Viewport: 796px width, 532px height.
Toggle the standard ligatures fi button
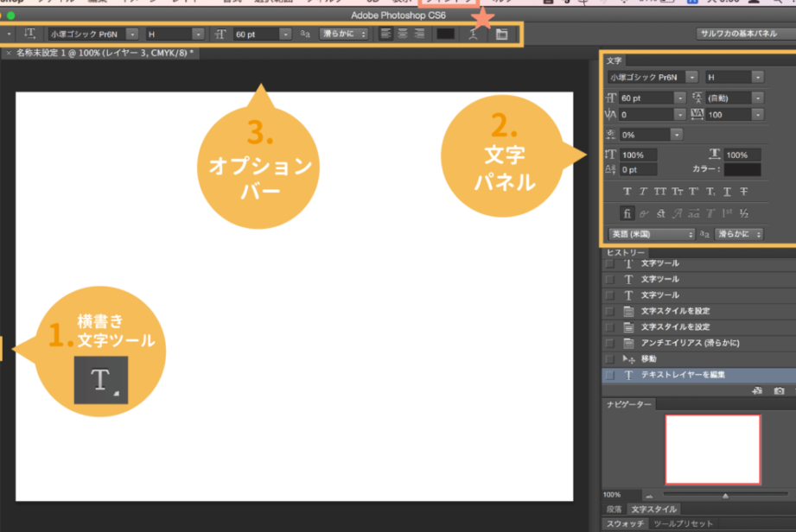coord(627,212)
